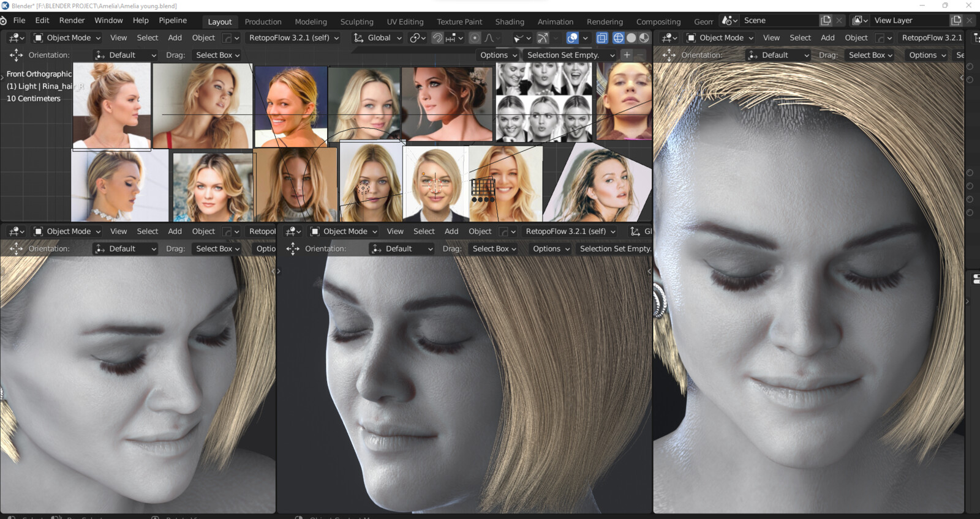This screenshot has height=519, width=980.
Task: Select side-profile hair bun reference image
Action: [x=111, y=105]
